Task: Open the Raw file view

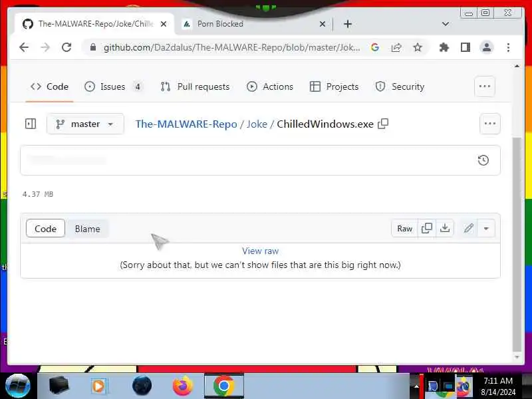Action: [404, 229]
